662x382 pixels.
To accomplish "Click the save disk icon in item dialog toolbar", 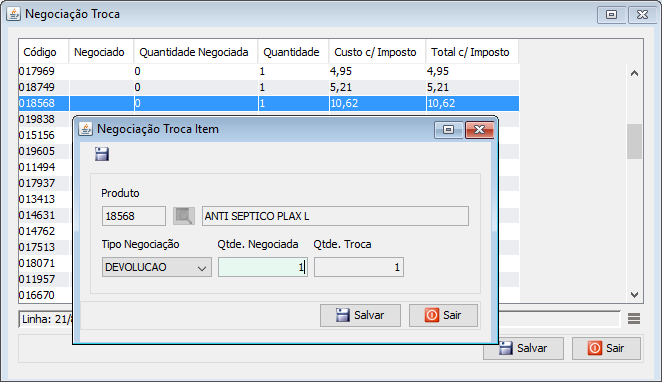I will pos(102,154).
